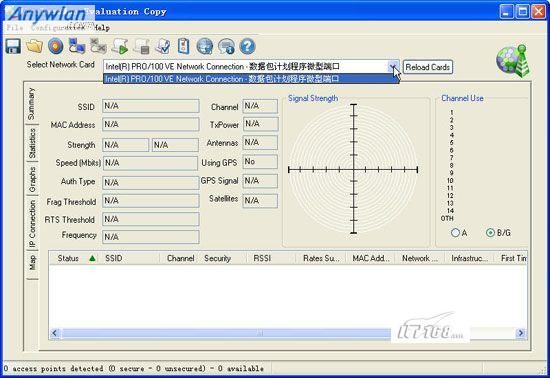Click the Signal Strength radar chart
550x378 pixels.
pyautogui.click(x=353, y=169)
